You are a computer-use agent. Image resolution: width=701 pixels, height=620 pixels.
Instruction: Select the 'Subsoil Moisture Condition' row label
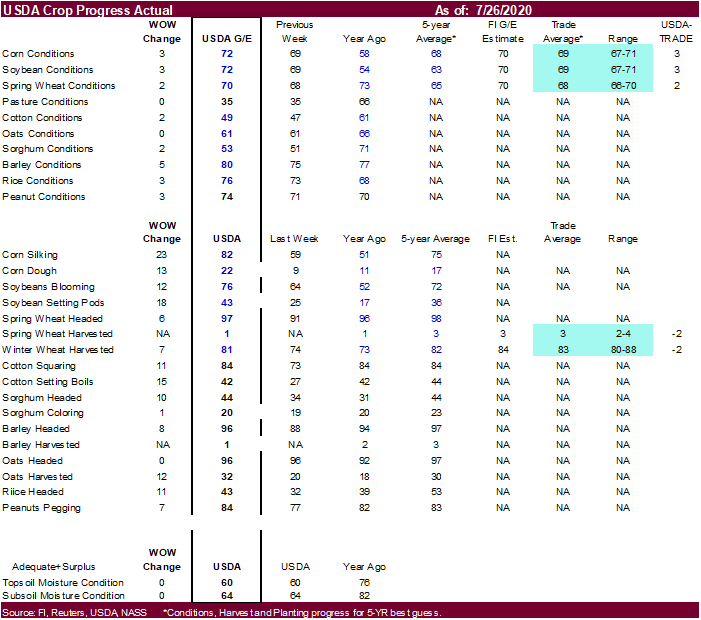[x=63, y=596]
